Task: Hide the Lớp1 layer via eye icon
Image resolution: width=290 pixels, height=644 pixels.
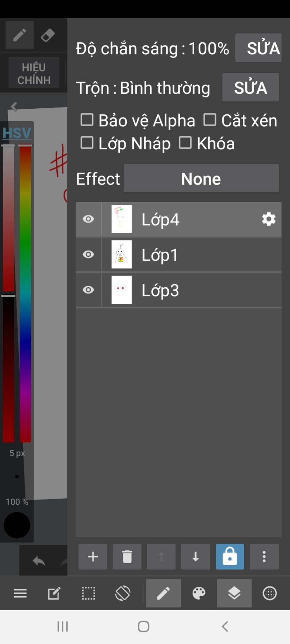Action: coord(88,254)
